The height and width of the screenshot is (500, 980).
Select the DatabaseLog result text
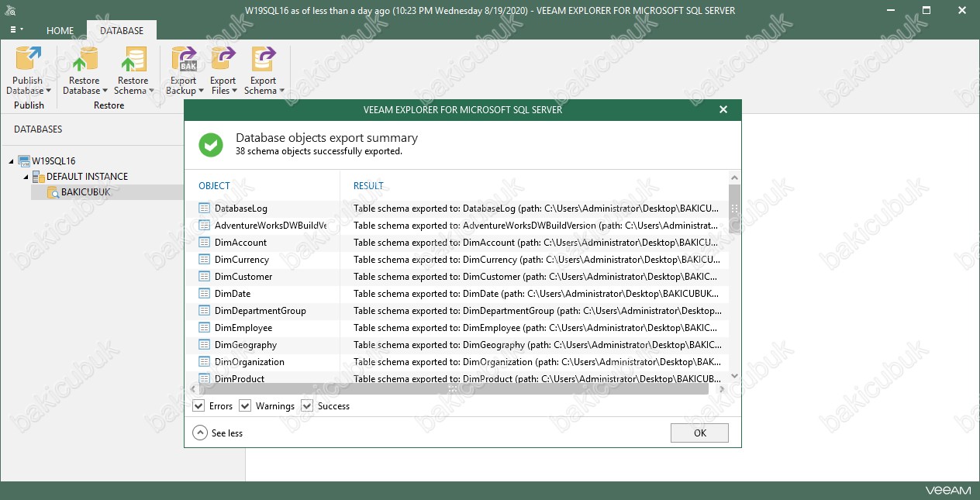(537, 209)
